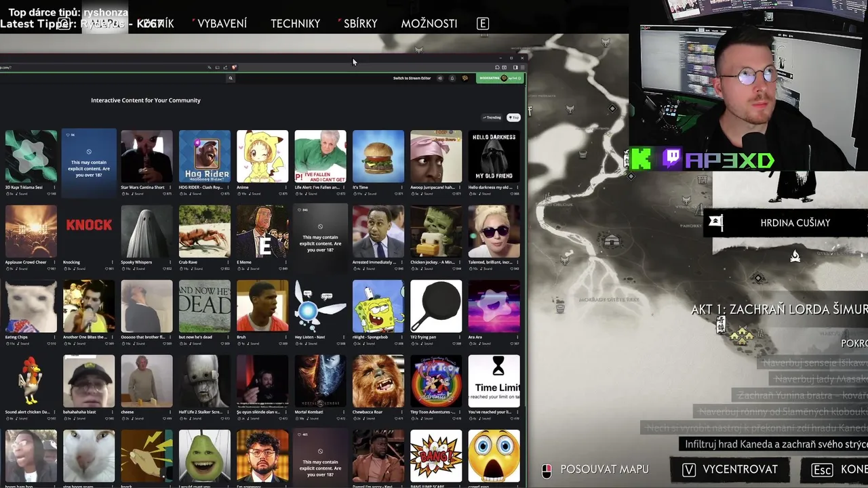Click the notification bell icon in header

coord(452,78)
